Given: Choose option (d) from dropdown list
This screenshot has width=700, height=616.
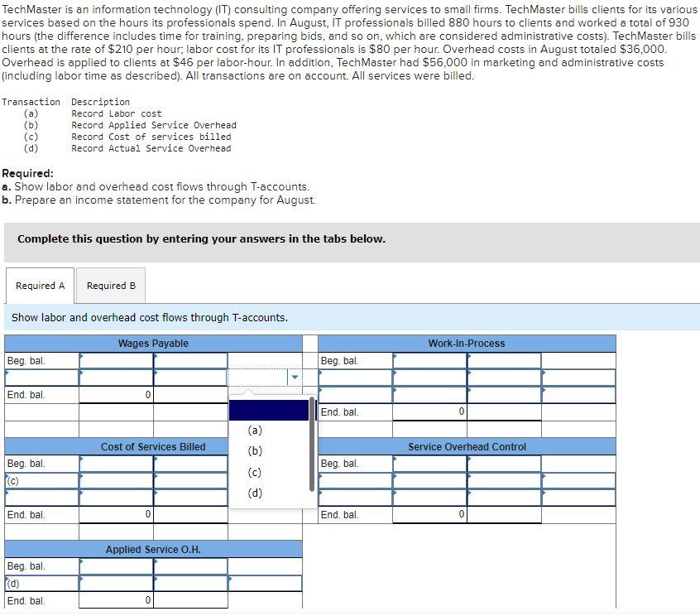Looking at the screenshot, I should (x=255, y=493).
